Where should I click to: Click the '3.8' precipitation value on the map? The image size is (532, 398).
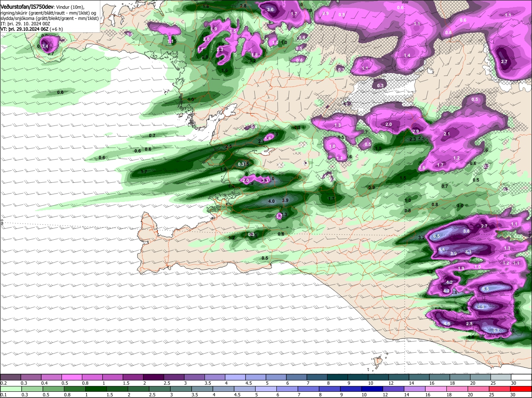coord(466,231)
